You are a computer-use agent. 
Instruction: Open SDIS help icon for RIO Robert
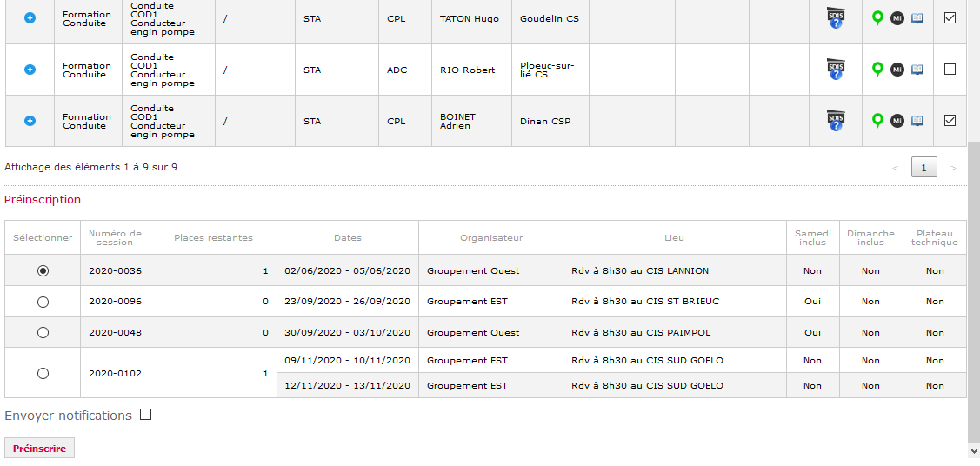tap(836, 70)
